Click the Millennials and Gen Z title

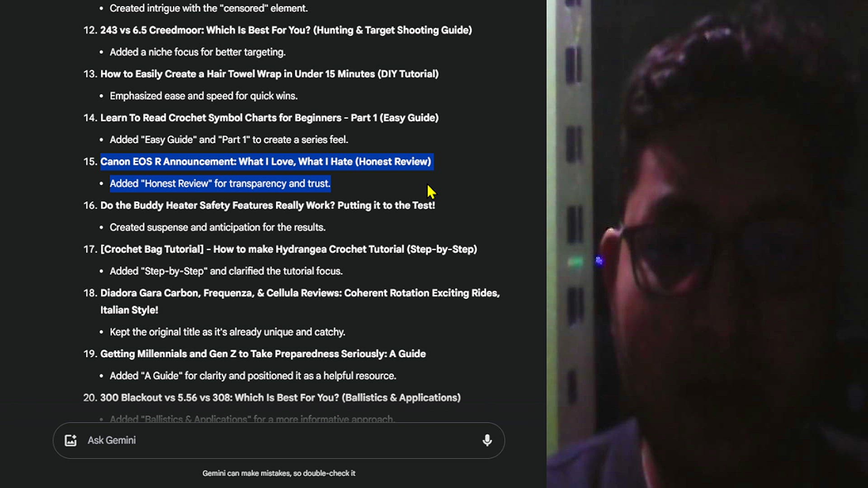263,354
